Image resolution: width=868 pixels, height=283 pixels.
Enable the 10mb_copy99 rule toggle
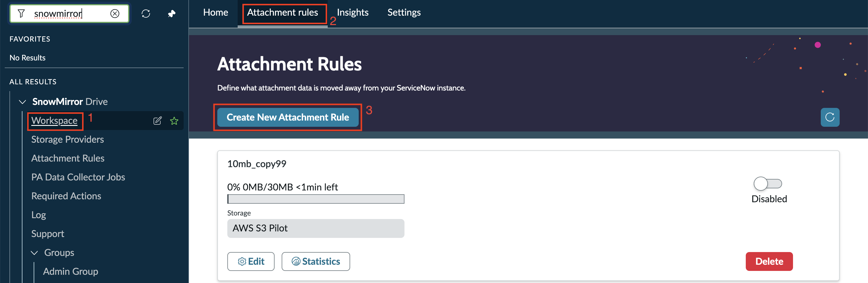coord(768,184)
